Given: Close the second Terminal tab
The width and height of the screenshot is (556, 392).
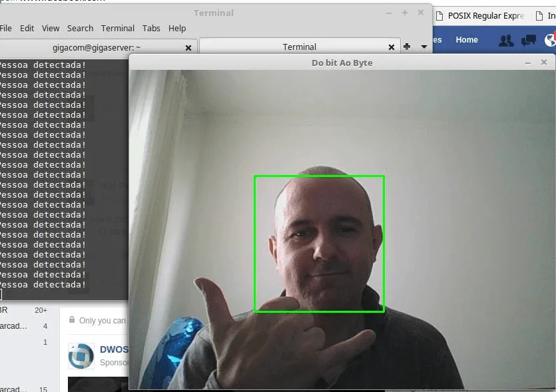Looking at the screenshot, I should pyautogui.click(x=392, y=47).
